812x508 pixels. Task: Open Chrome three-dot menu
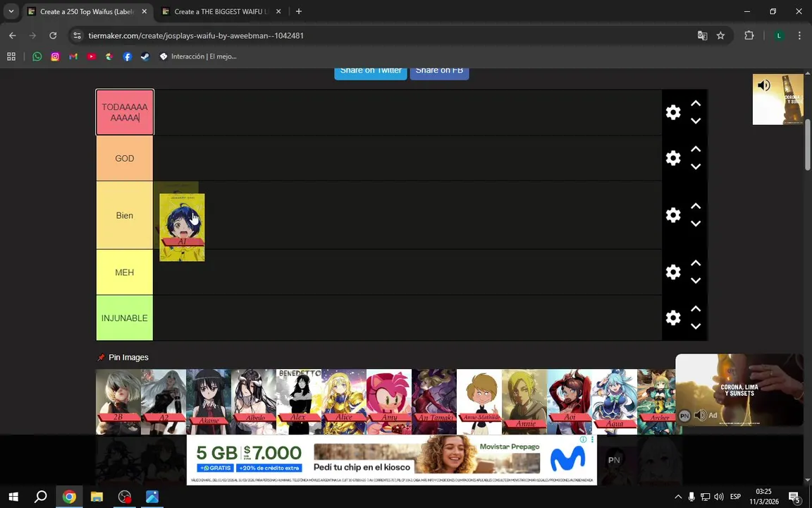click(799, 35)
